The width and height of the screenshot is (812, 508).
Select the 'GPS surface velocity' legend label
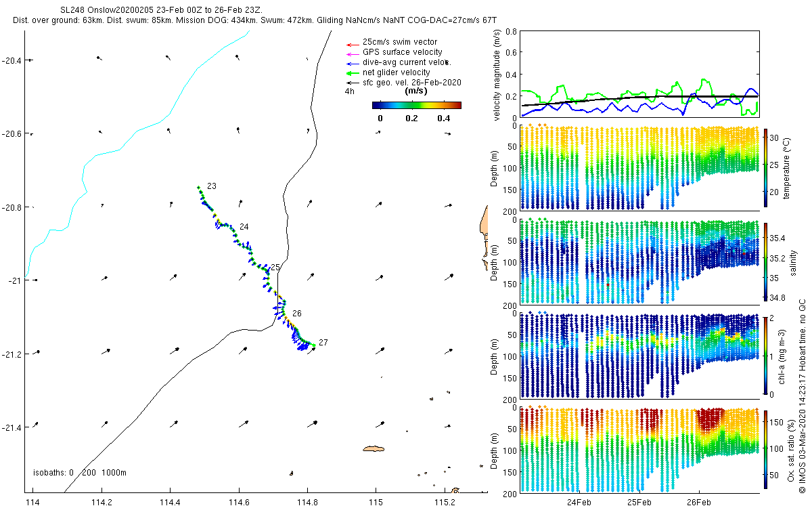pos(403,52)
